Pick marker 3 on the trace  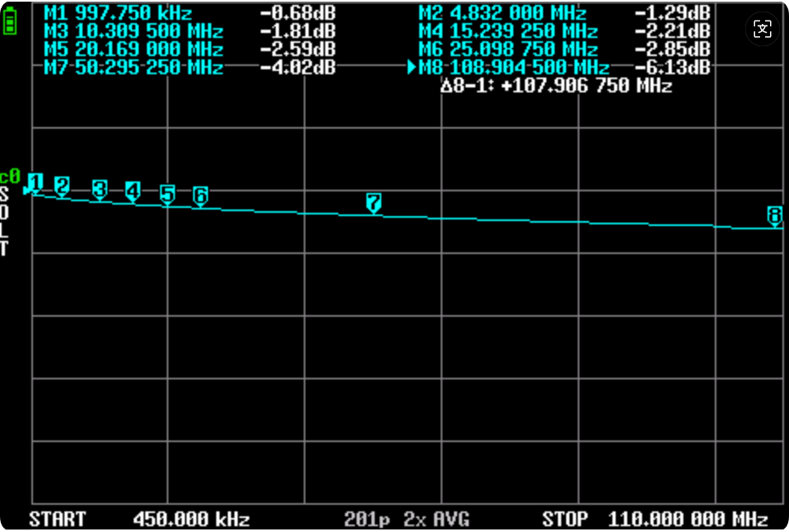pyautogui.click(x=100, y=190)
